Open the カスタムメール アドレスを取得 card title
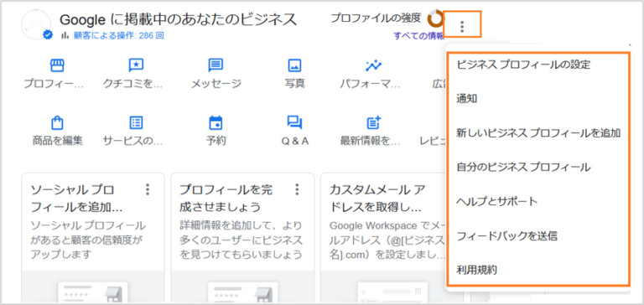This screenshot has height=305, width=644. pyautogui.click(x=377, y=199)
